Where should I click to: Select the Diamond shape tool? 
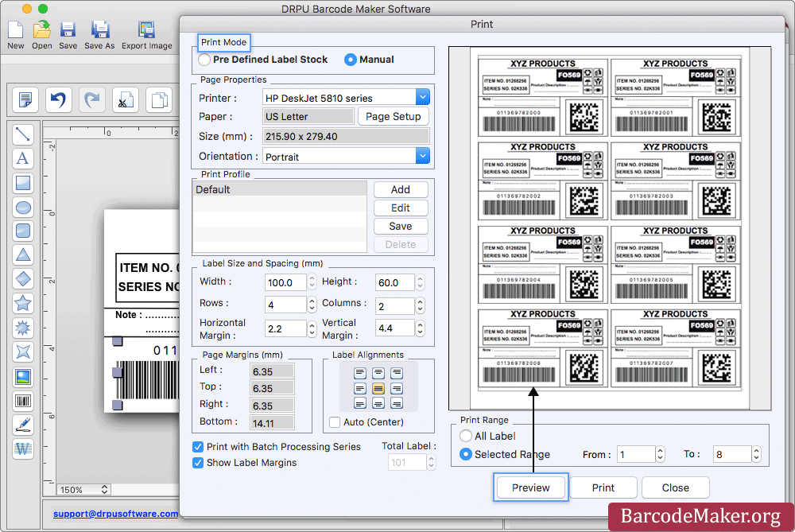[23, 279]
